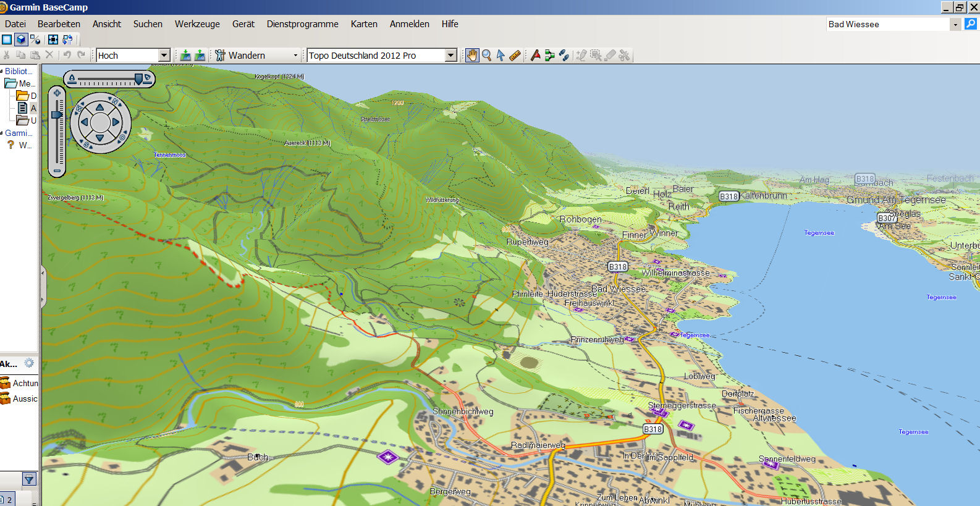980x506 pixels.
Task: Collapse the Garmi... devices tree node
Action: pyautogui.click(x=2, y=133)
